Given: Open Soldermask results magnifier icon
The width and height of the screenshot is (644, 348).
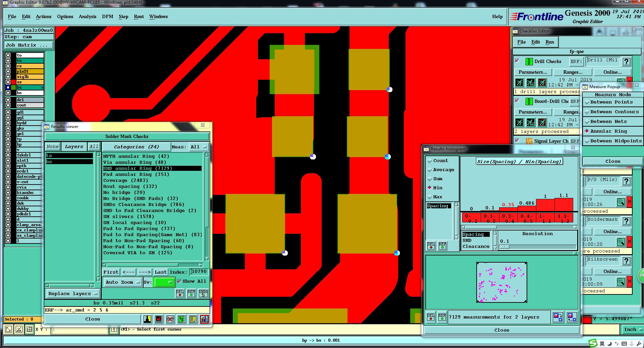Looking at the screenshot, I should 621,242.
